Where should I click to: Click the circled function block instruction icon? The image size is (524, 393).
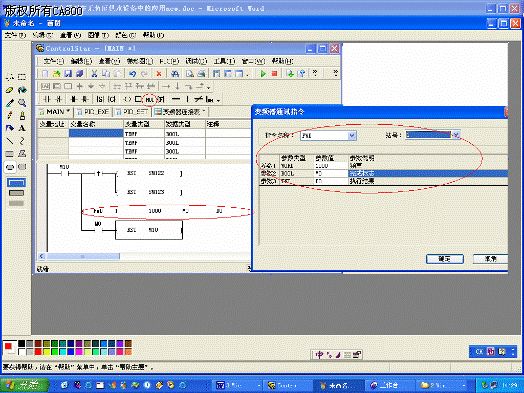pyautogui.click(x=150, y=100)
